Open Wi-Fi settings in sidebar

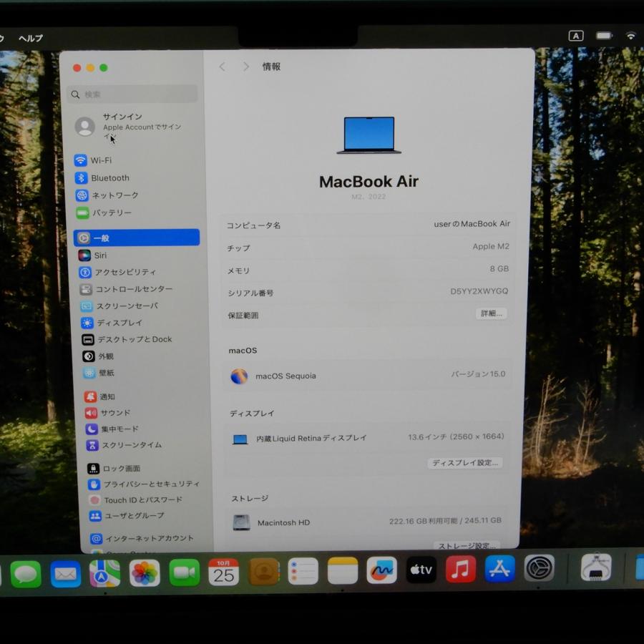click(93, 160)
